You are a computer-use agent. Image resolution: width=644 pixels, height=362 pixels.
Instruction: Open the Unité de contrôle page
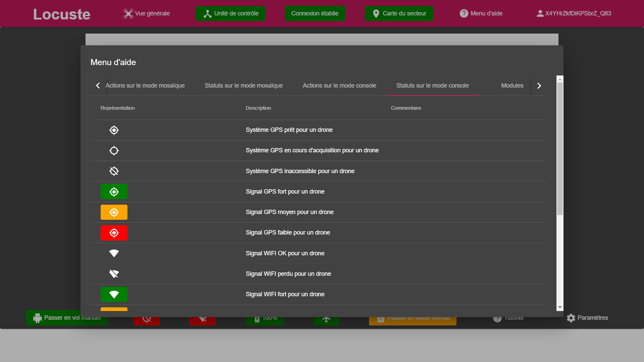231,13
